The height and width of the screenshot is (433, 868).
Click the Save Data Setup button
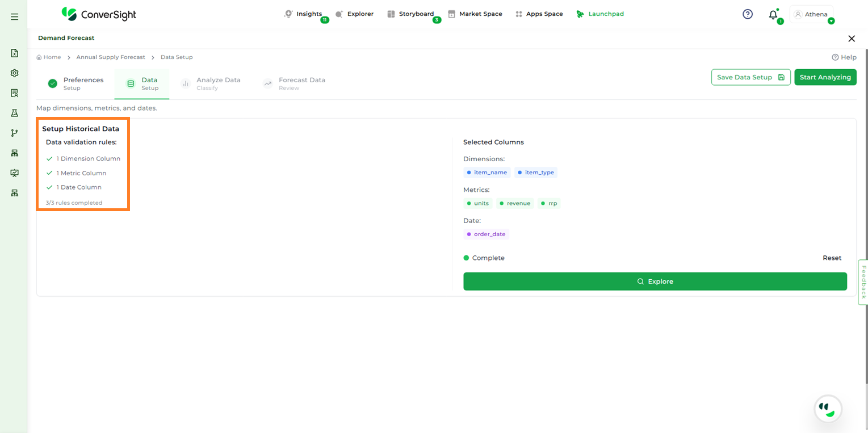coord(750,77)
